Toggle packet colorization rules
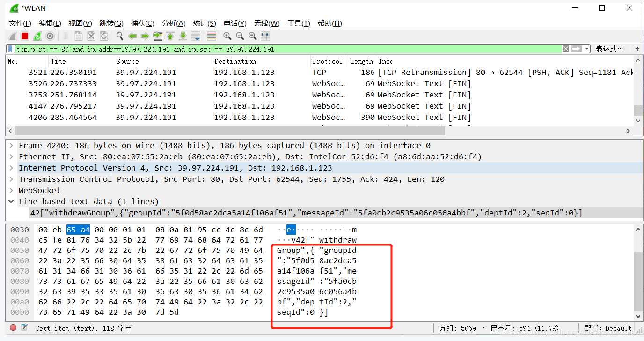This screenshot has width=644, height=341. (212, 36)
